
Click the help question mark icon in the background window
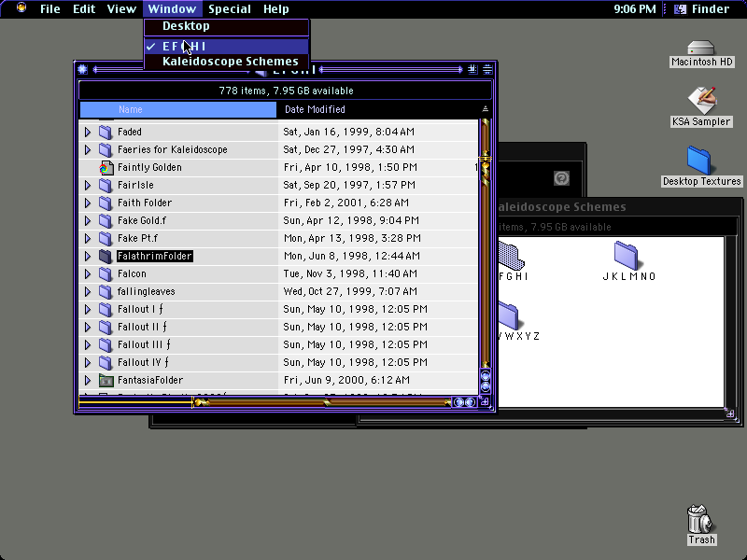(x=561, y=178)
